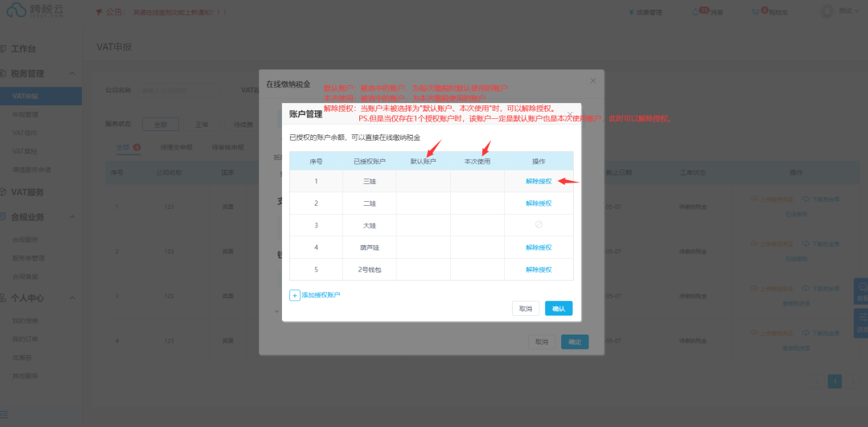Click 下载税金单 in table row 4
Screen dimensions: 868x427
pyautogui.click(x=821, y=334)
